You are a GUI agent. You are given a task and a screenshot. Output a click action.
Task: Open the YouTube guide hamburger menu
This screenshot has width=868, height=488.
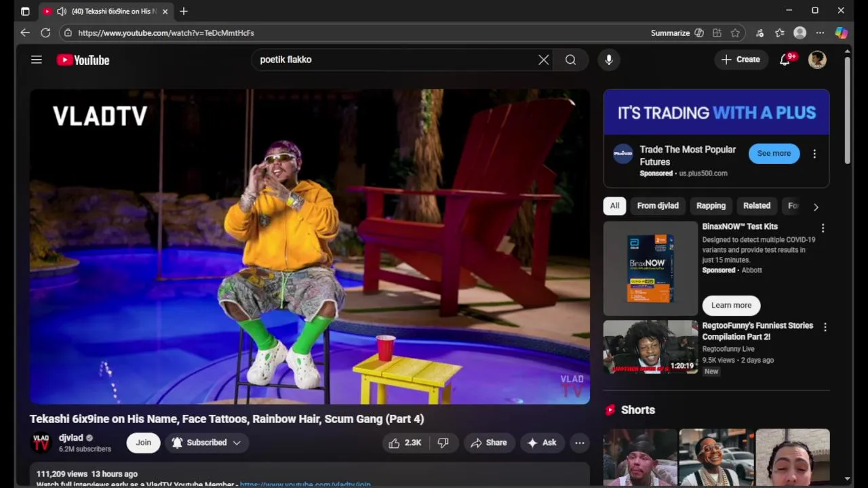pos(37,60)
